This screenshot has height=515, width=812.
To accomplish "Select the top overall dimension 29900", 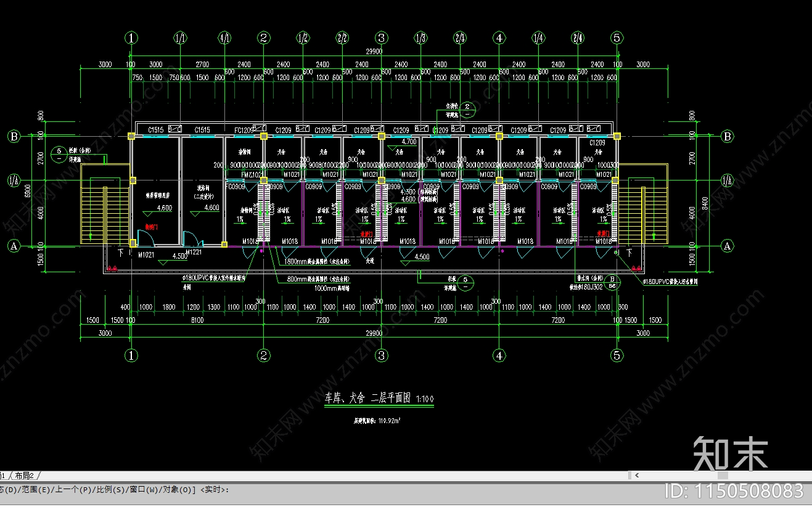I will (374, 52).
